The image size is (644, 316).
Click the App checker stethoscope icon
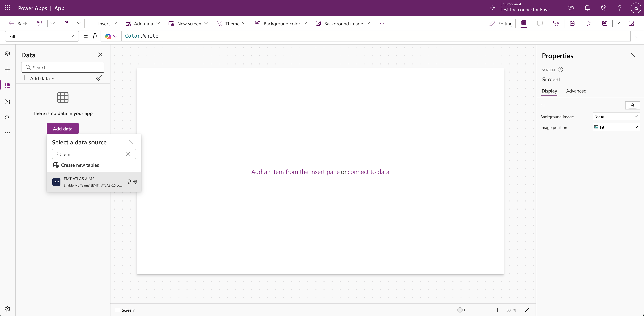click(x=556, y=24)
